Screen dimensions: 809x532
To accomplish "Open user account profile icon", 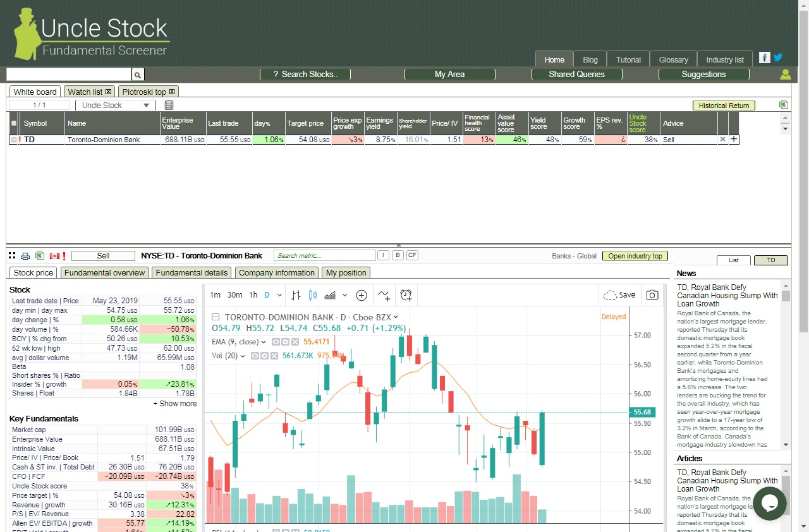I will point(785,75).
